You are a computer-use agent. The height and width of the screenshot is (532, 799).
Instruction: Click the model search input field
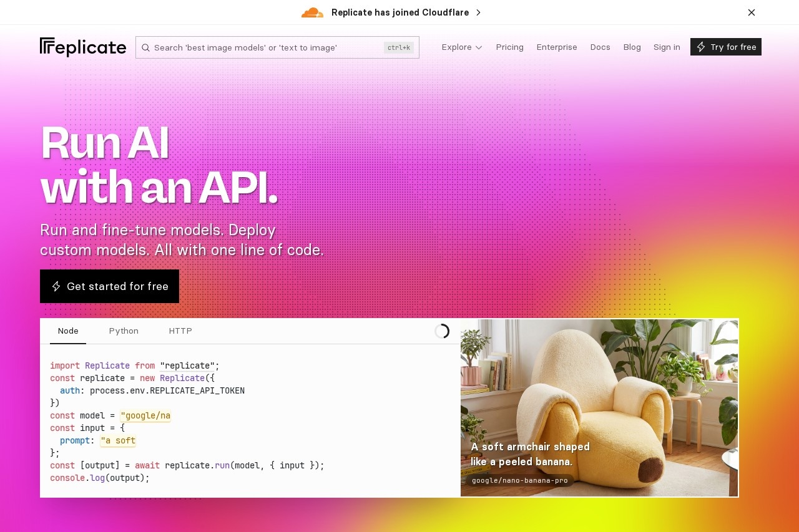(x=265, y=47)
